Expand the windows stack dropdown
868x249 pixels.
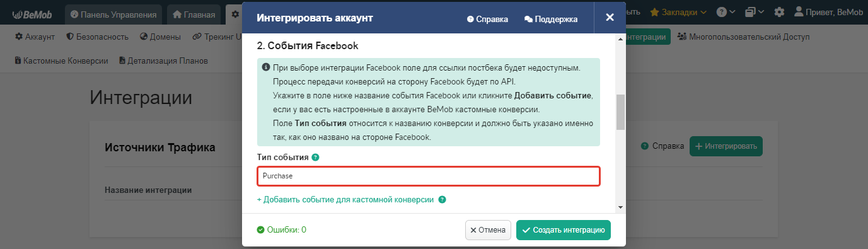[x=754, y=12]
